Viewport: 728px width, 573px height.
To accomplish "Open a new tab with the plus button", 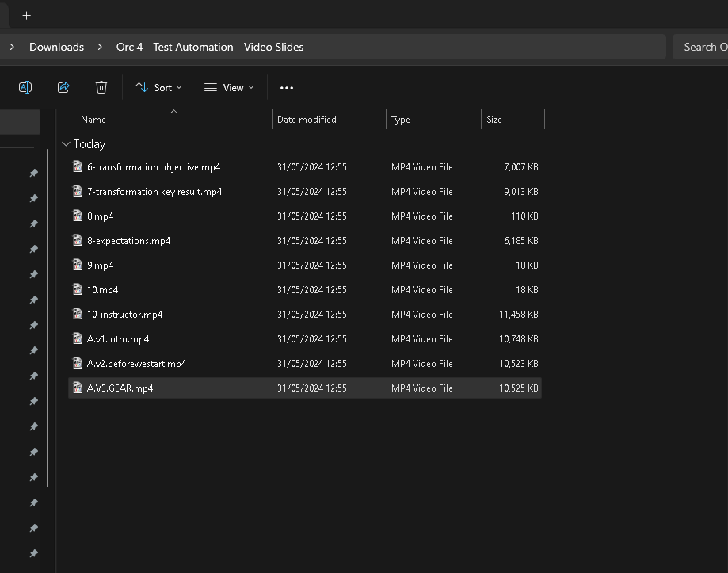I will pos(26,16).
